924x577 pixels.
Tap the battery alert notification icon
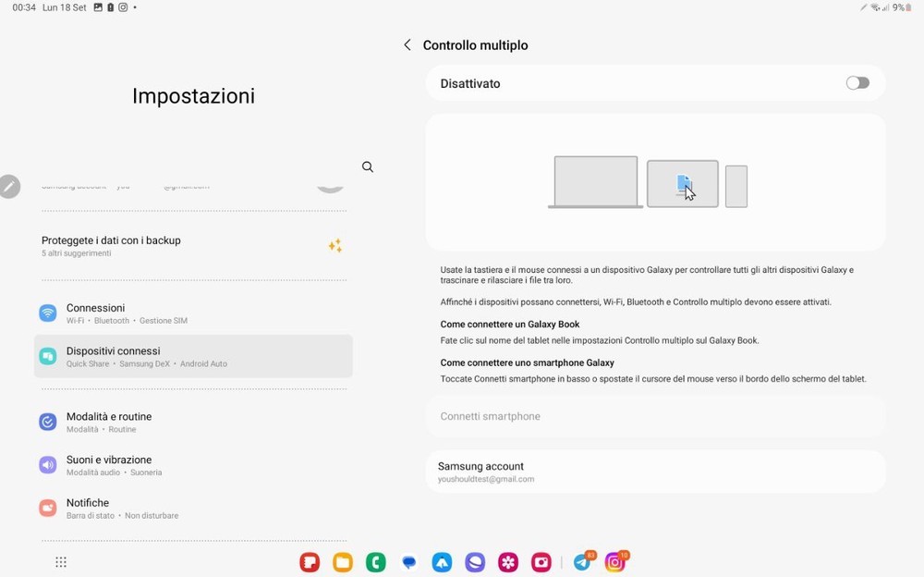point(110,7)
